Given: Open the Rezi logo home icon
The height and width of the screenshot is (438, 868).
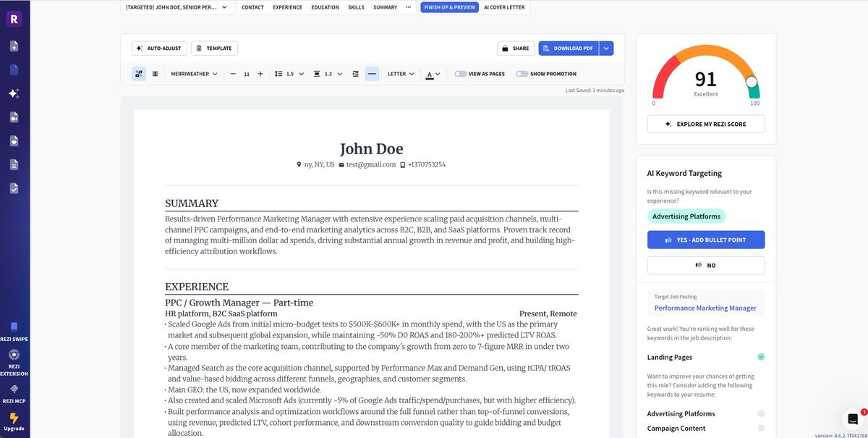Looking at the screenshot, I should (14, 20).
